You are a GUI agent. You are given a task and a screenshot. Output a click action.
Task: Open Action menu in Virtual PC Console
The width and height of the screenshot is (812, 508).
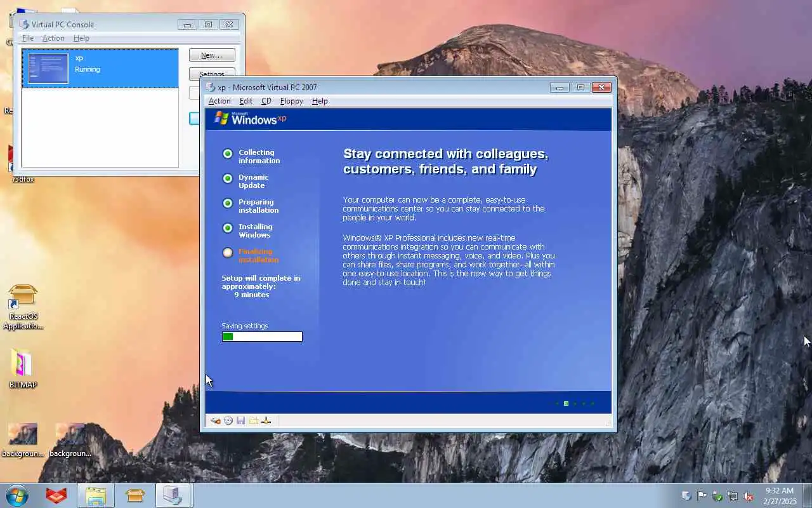coord(53,38)
